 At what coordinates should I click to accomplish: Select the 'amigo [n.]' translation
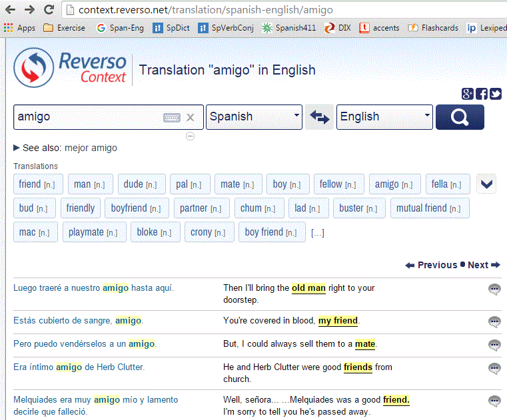395,184
